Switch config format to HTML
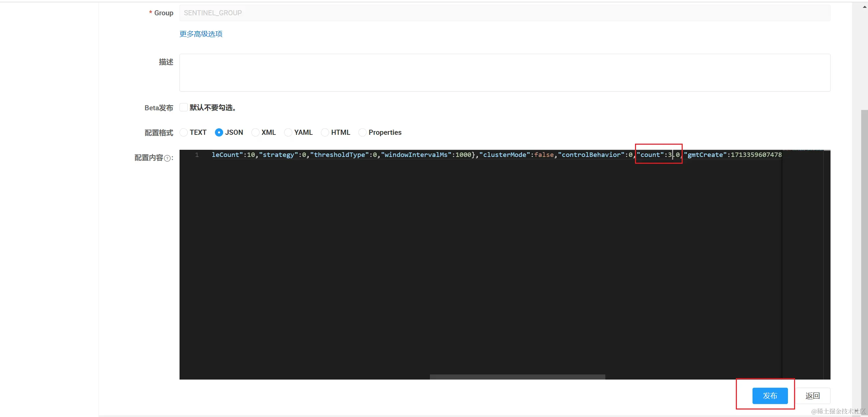868x417 pixels. 325,132
